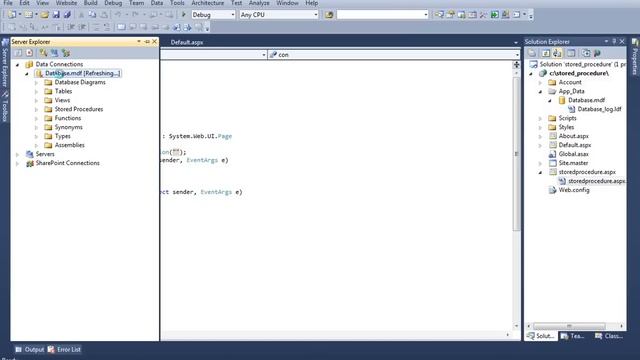Open the Debug configuration dropdown
Viewport: 640px width, 360px height.
(233, 15)
